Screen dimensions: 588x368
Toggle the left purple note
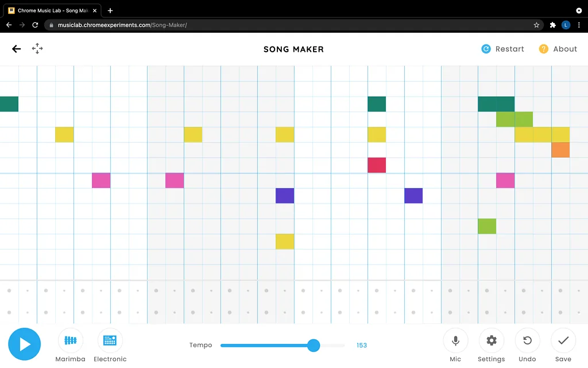pos(285,195)
